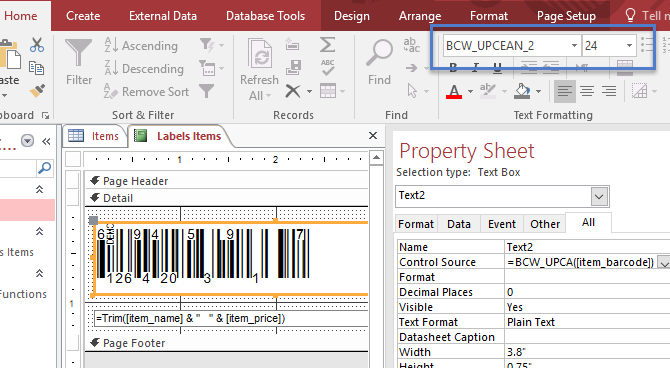Image resolution: width=670 pixels, height=368 pixels.
Task: Click the Background Color paint bucket
Action: [x=522, y=91]
